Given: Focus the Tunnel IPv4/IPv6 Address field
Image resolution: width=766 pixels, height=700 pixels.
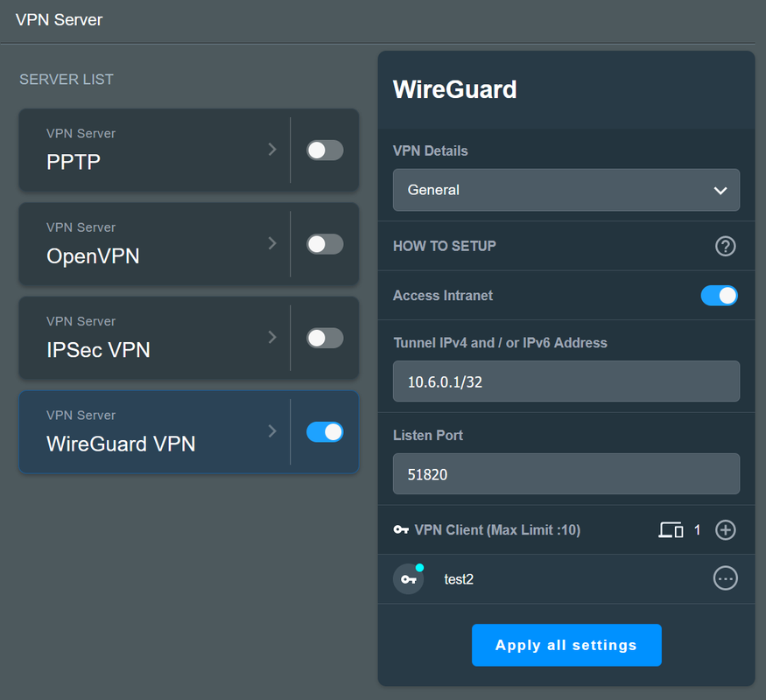Looking at the screenshot, I should point(566,381).
